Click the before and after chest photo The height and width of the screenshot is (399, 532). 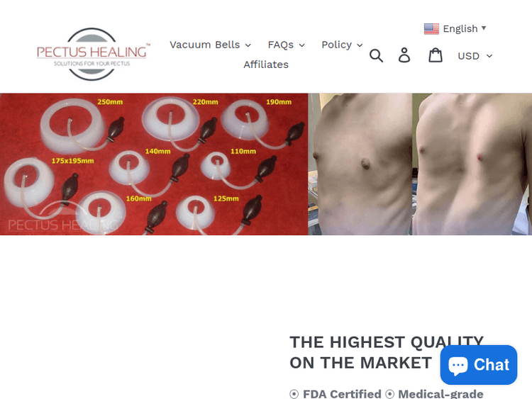pos(420,164)
